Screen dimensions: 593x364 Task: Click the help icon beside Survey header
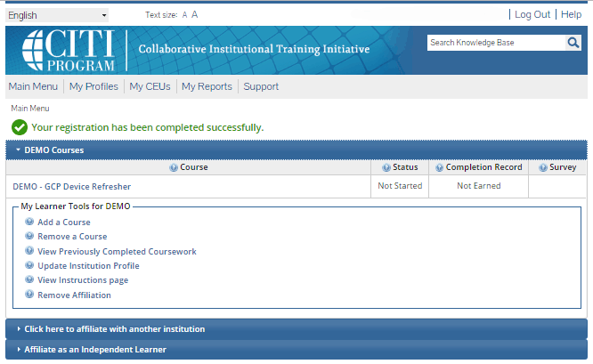coord(543,167)
